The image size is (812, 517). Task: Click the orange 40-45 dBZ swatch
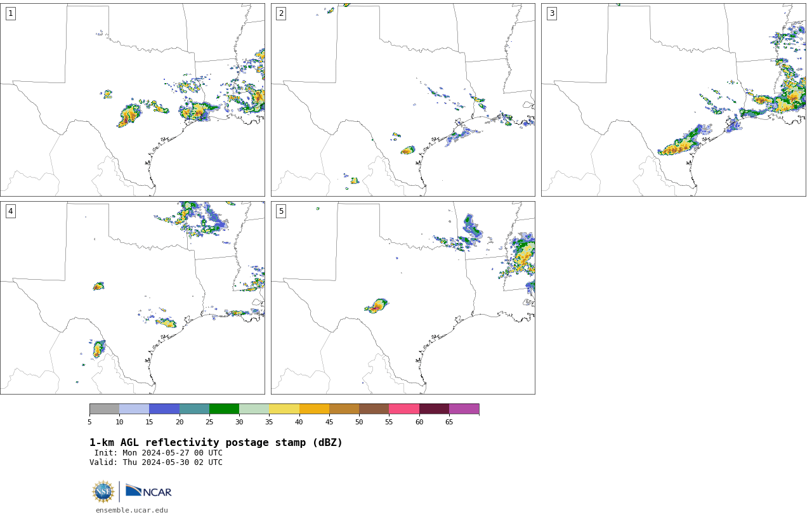pyautogui.click(x=314, y=409)
